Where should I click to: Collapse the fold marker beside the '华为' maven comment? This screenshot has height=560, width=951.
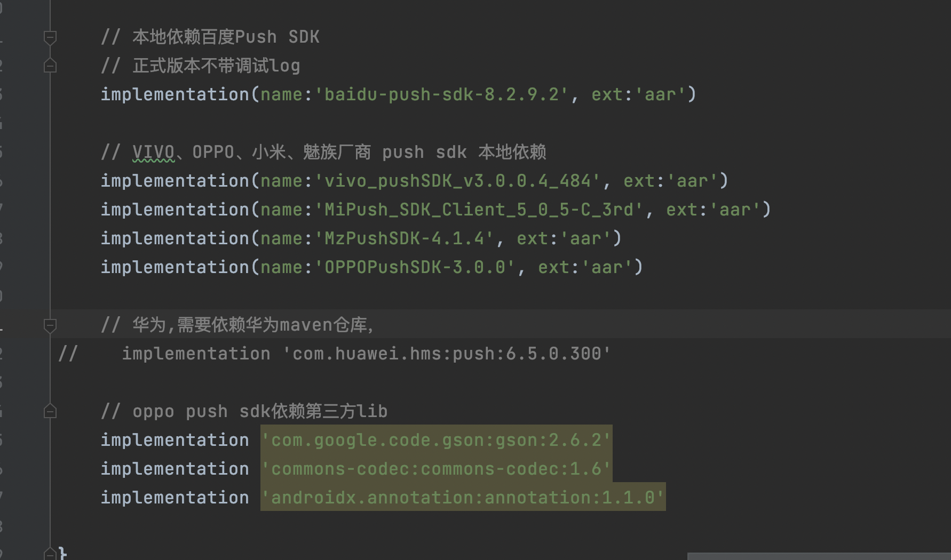(x=50, y=325)
